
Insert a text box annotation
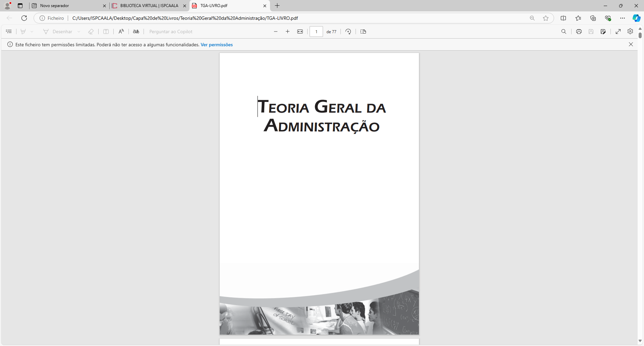(x=106, y=31)
